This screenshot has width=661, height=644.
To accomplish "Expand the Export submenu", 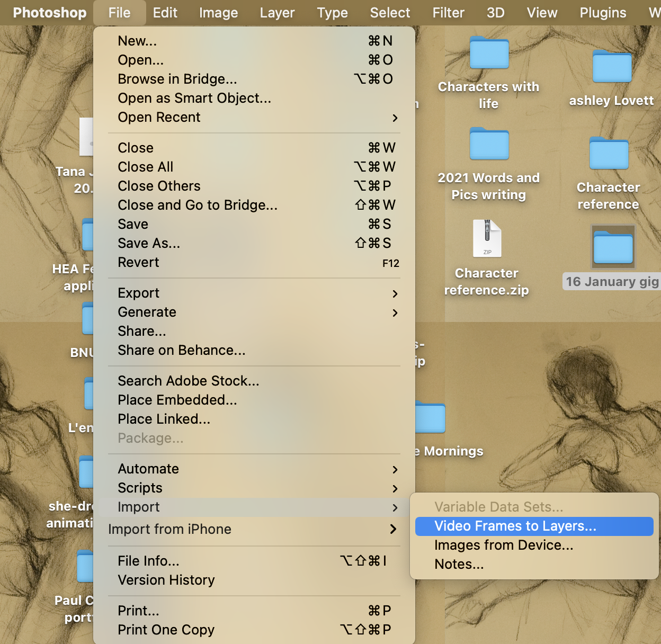I will [254, 293].
